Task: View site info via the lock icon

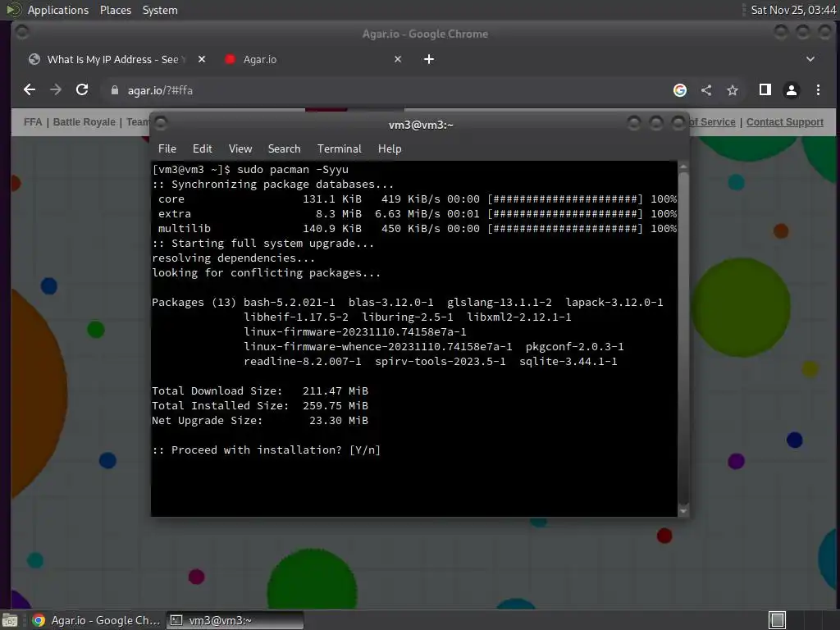Action: click(x=114, y=90)
